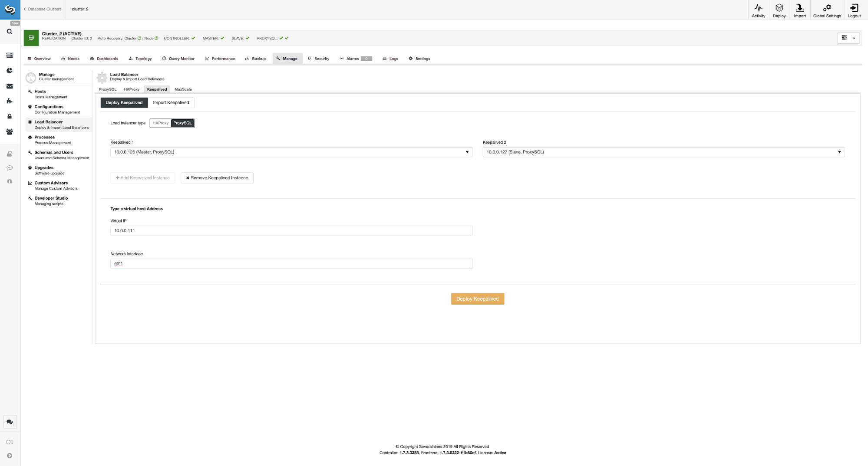Focus the Network Interface input field
The width and height of the screenshot is (868, 466).
pos(291,264)
